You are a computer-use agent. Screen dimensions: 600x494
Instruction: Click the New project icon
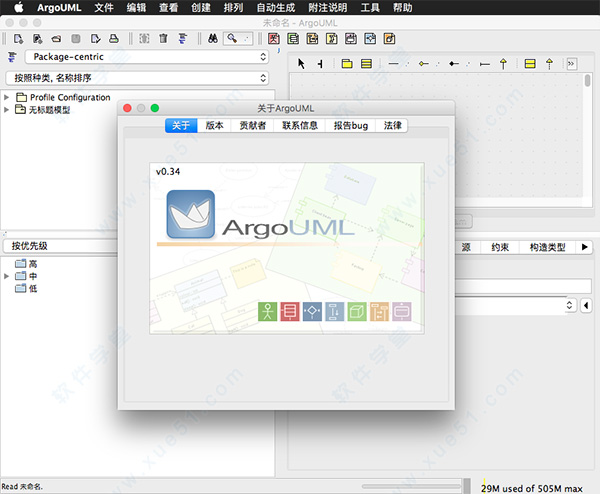18,39
